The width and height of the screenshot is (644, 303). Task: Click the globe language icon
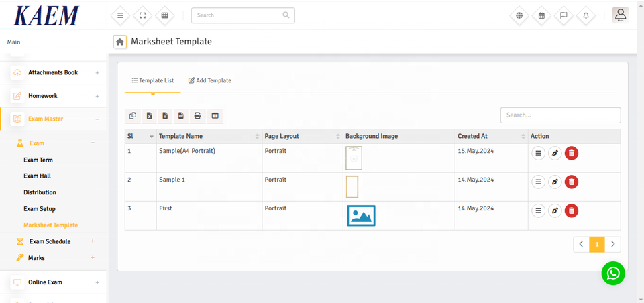519,15
